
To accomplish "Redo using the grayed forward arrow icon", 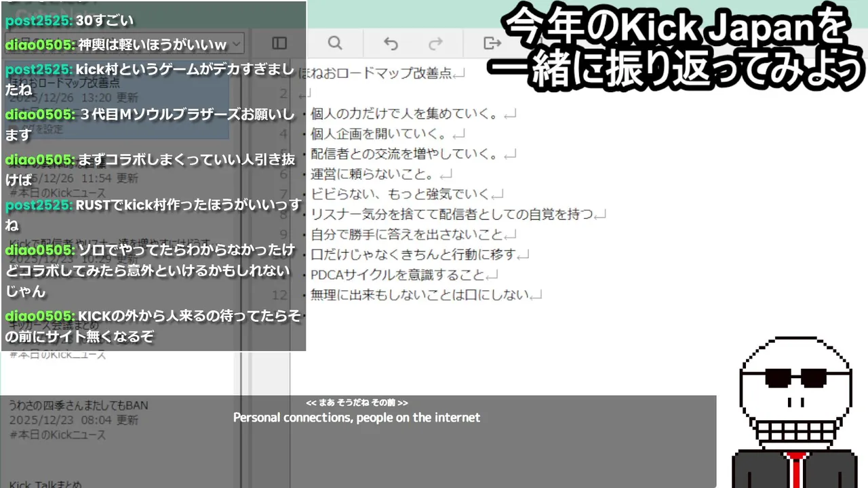I will (x=435, y=43).
